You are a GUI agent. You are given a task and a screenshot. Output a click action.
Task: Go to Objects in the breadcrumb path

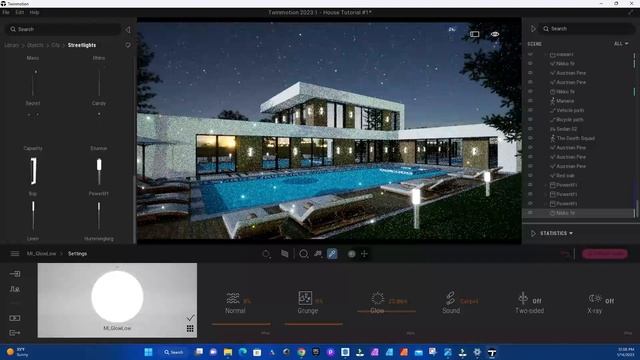[x=35, y=45]
